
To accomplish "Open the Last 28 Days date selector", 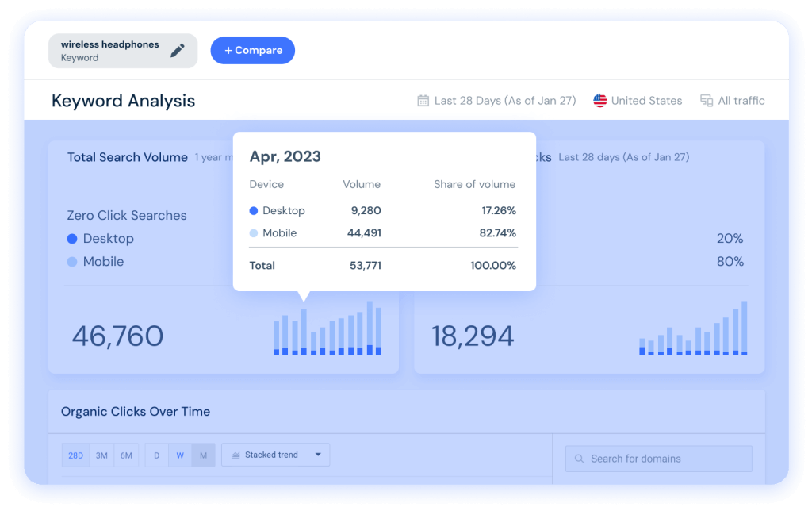I will (496, 101).
